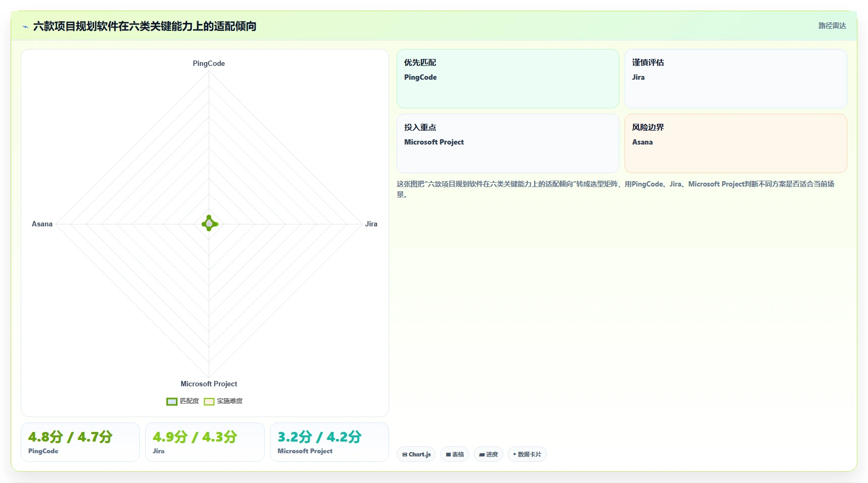The image size is (868, 483).
Task: Open the 风险边界 Asana card
Action: click(x=736, y=143)
